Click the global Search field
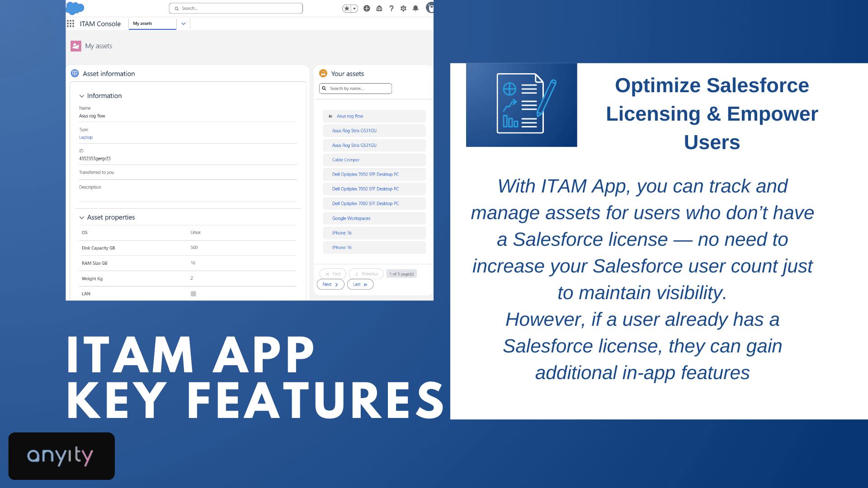 pyautogui.click(x=236, y=8)
